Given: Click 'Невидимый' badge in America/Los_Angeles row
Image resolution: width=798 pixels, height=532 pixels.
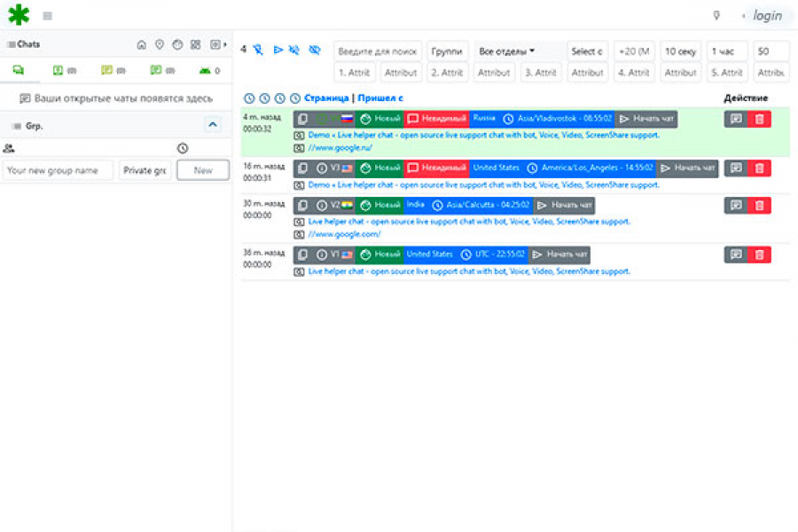Looking at the screenshot, I should point(436,168).
